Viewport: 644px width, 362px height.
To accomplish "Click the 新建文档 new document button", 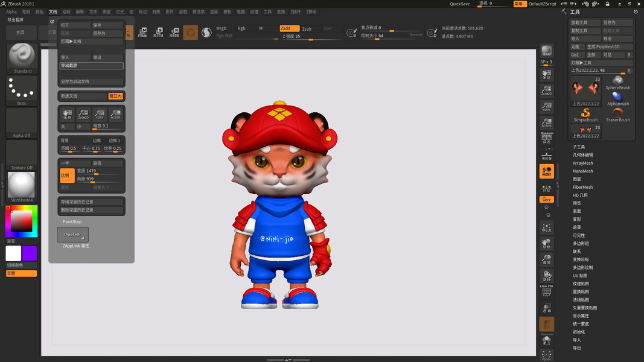I will click(x=83, y=96).
